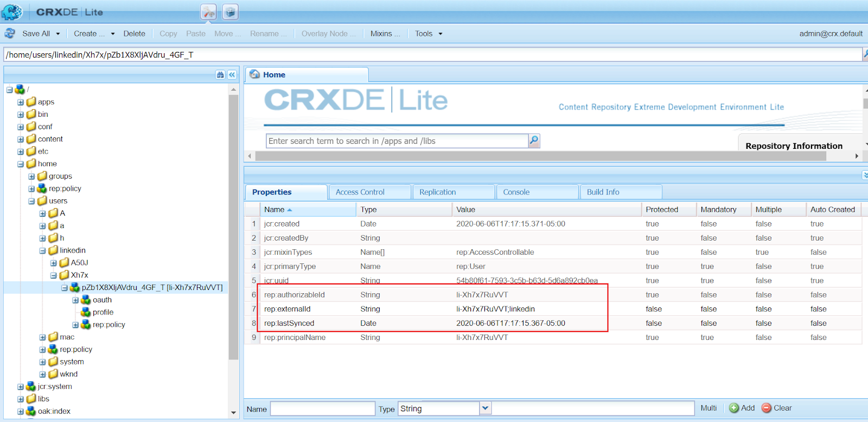Screen dimensions: 868x422
Task: Select the wknd folder icon
Action: (53, 374)
